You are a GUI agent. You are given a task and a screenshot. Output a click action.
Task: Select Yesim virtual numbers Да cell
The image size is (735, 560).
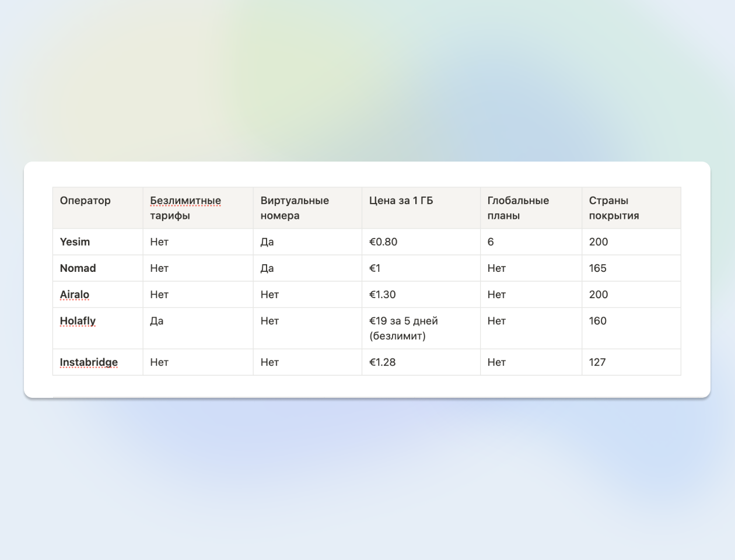(307, 242)
